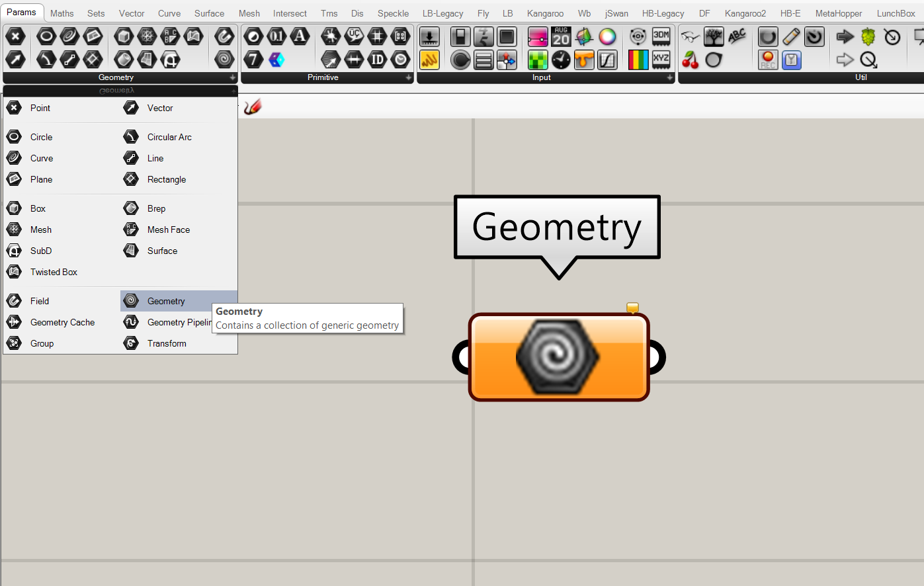Select the Text parameter 'A' icon
This screenshot has width=924, height=586.
click(x=300, y=36)
